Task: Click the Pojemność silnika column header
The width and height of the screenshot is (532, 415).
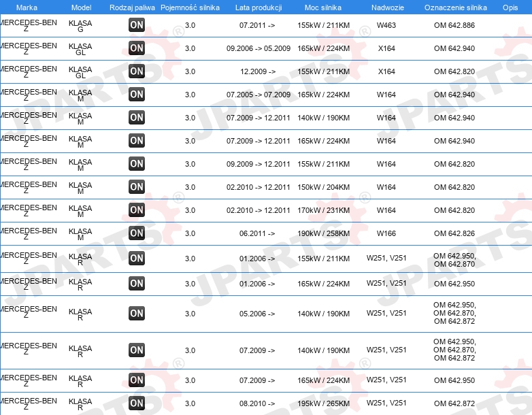Action: 190,7
